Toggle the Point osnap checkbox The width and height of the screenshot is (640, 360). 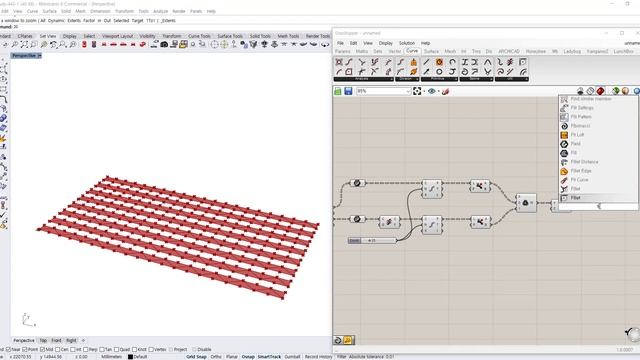pyautogui.click(x=24, y=349)
